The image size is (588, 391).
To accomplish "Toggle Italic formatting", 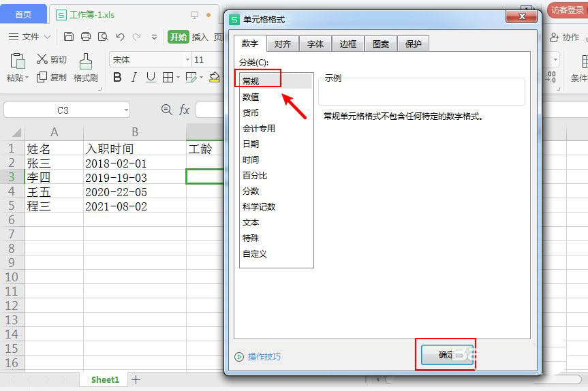I will pos(134,77).
